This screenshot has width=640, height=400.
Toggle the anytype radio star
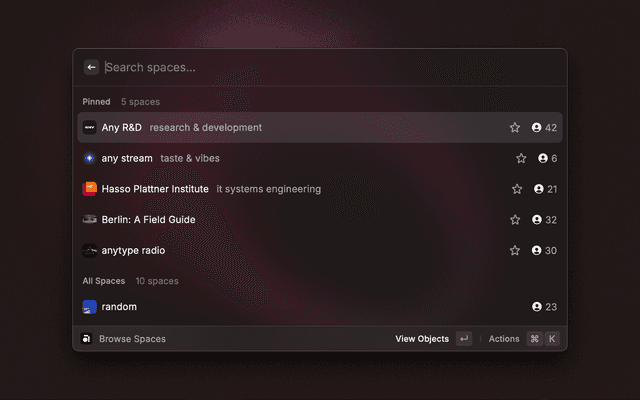point(515,250)
